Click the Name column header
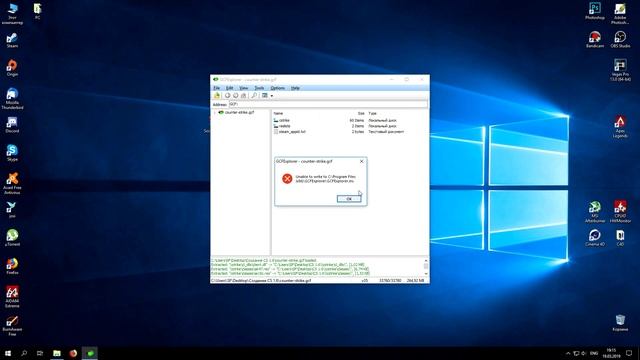Viewport: 640px width, 360px height. click(x=278, y=113)
